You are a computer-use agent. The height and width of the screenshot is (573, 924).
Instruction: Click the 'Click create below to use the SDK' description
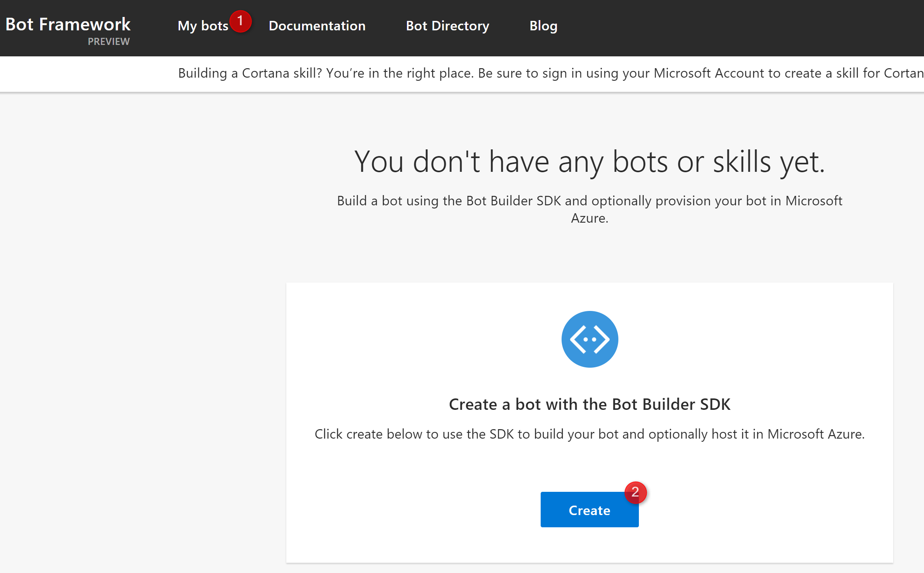pos(590,434)
